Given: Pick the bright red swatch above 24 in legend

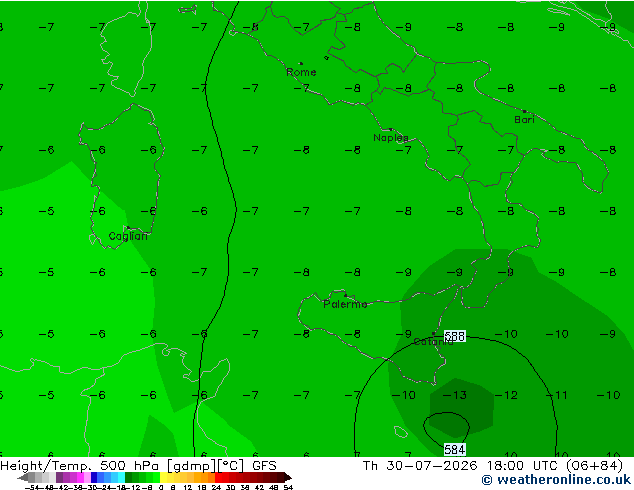Looking at the screenshot, I should click(218, 477).
